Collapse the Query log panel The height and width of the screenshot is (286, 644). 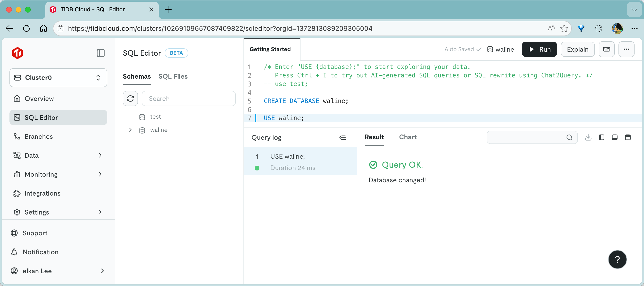[343, 137]
